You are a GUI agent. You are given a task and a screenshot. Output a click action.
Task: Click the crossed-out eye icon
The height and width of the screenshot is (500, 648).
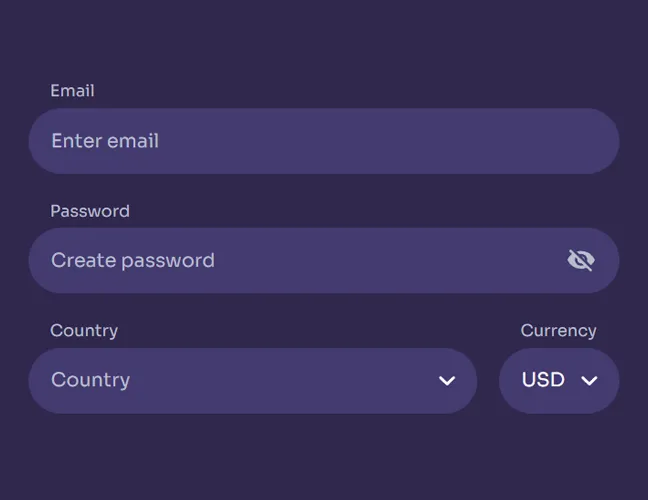pyautogui.click(x=580, y=260)
